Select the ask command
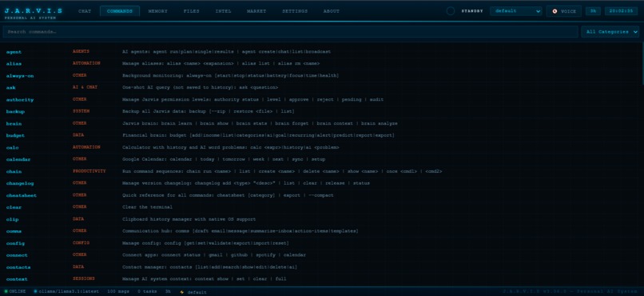Image resolution: width=644 pixels, height=296 pixels. (10, 87)
